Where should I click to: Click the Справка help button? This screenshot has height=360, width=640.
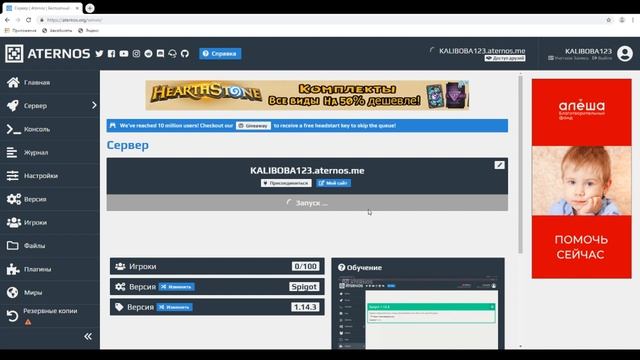click(220, 53)
